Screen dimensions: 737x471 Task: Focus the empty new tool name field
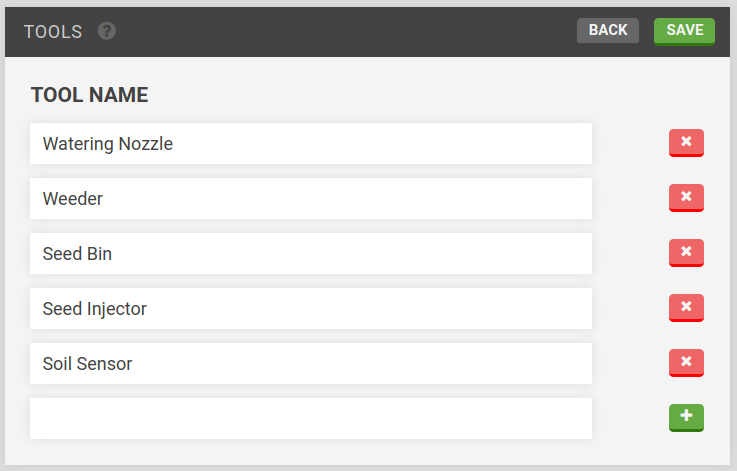(310, 418)
